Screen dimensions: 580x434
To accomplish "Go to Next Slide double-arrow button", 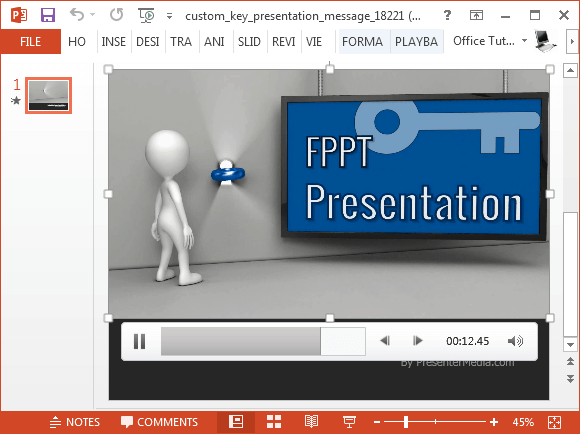I will tap(570, 379).
